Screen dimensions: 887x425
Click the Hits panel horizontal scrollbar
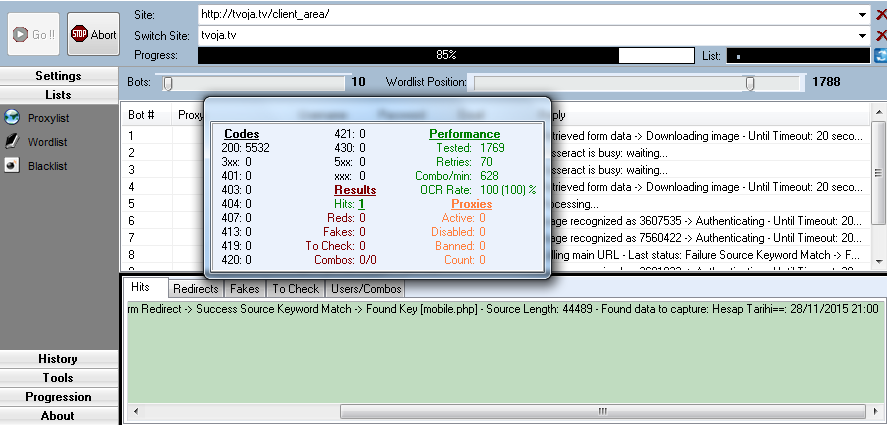pos(600,411)
